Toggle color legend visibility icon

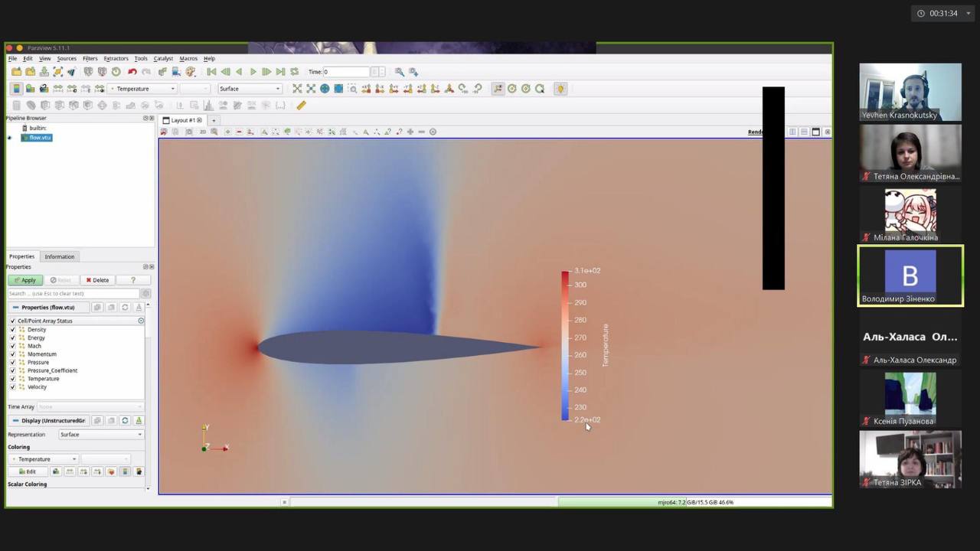click(x=16, y=89)
